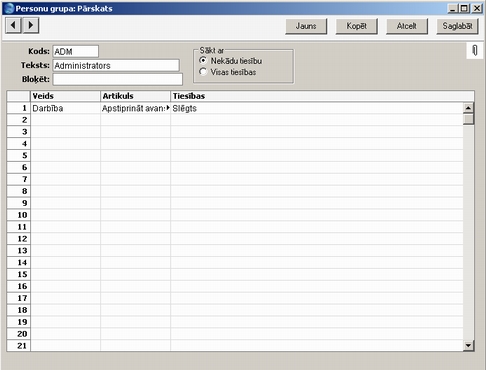Screen dimensions: 486x370
Task: Click the Kods field containing ADM
Action: click(x=76, y=51)
